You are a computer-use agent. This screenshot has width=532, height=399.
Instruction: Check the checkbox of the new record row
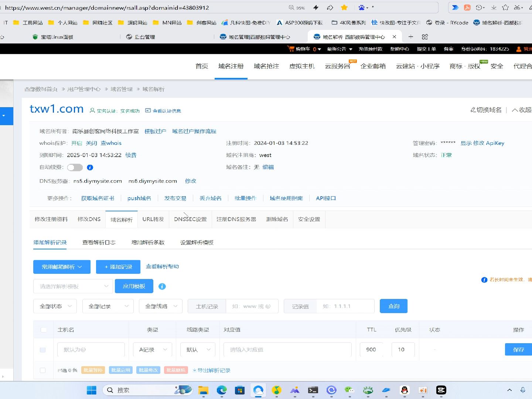point(43,349)
